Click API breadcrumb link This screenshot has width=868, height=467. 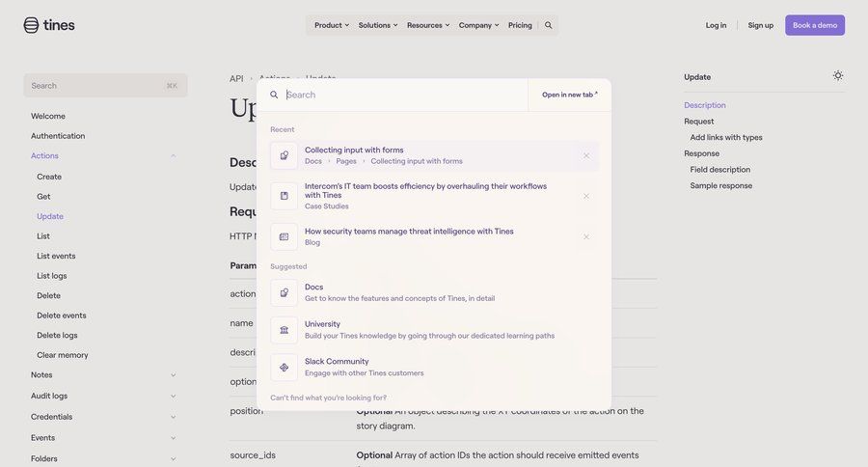pos(236,79)
